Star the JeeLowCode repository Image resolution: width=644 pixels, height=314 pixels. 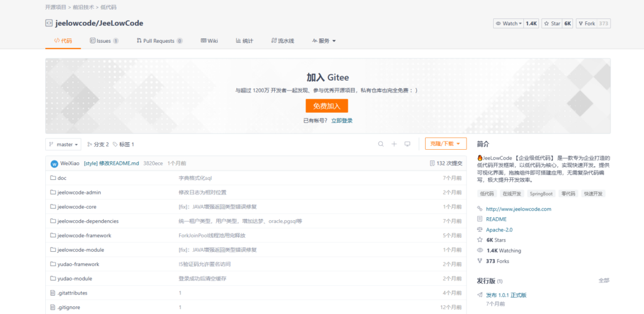(553, 23)
